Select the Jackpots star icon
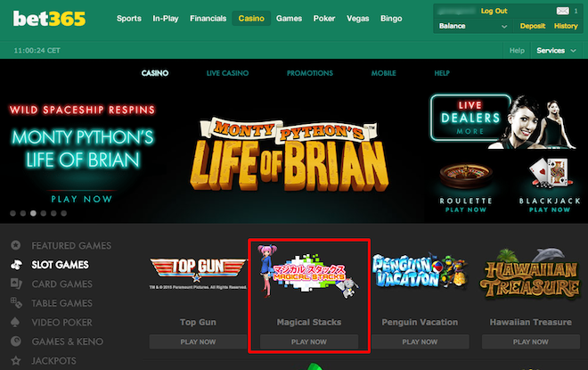Viewport: 588px width, 370px height. 16,360
